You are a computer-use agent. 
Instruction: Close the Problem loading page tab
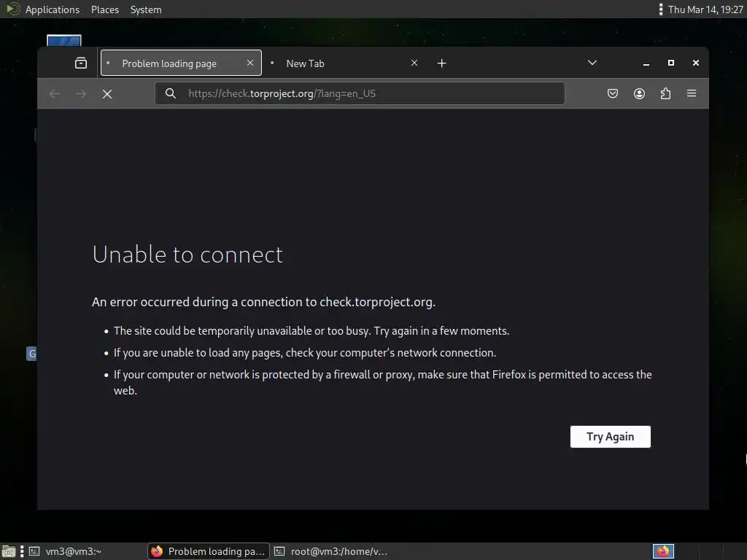250,63
